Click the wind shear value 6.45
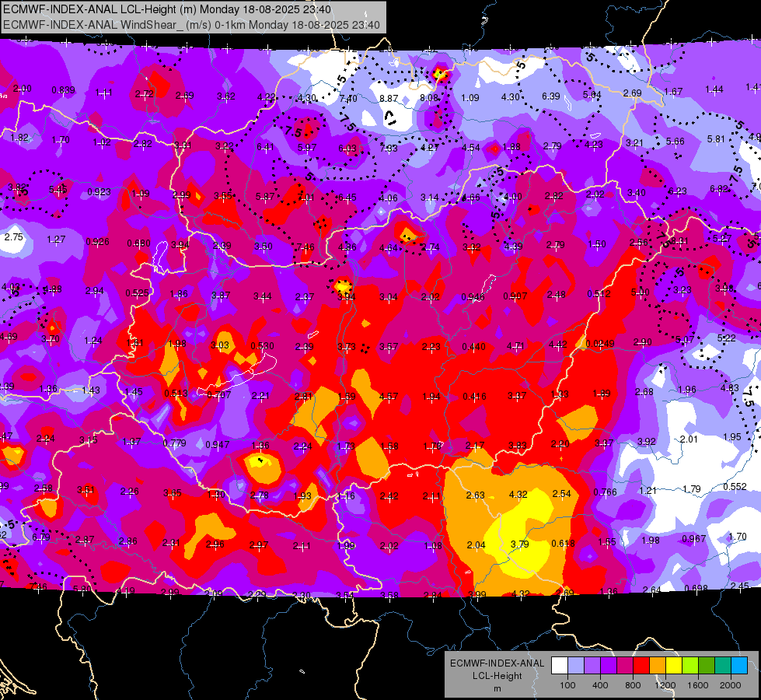Viewport: 761px width, 700px height. pyautogui.click(x=347, y=198)
